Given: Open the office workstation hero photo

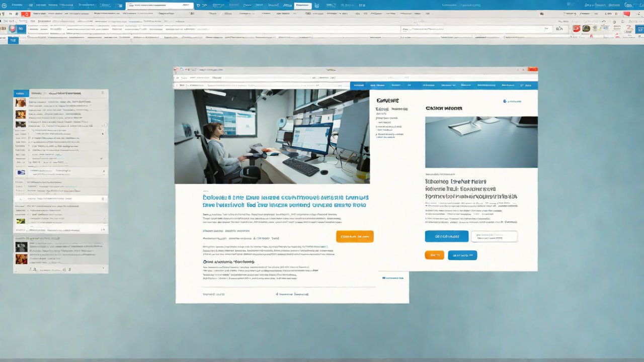Looking at the screenshot, I should (272, 136).
